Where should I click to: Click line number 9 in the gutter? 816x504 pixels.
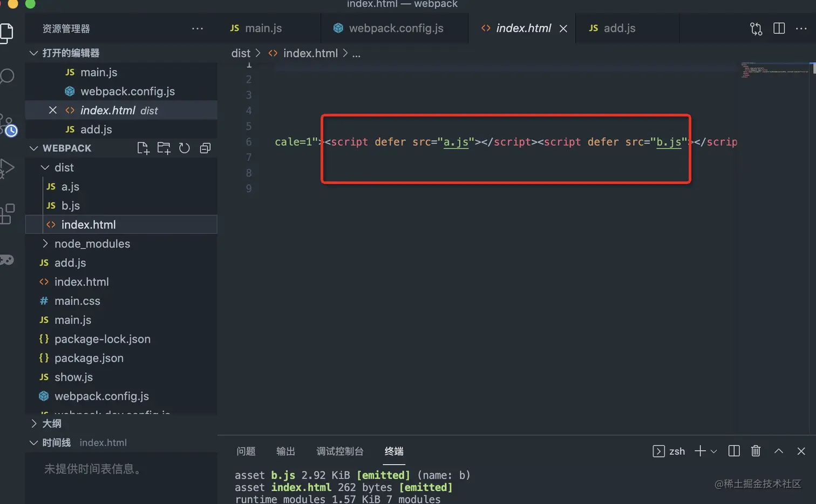tap(248, 188)
